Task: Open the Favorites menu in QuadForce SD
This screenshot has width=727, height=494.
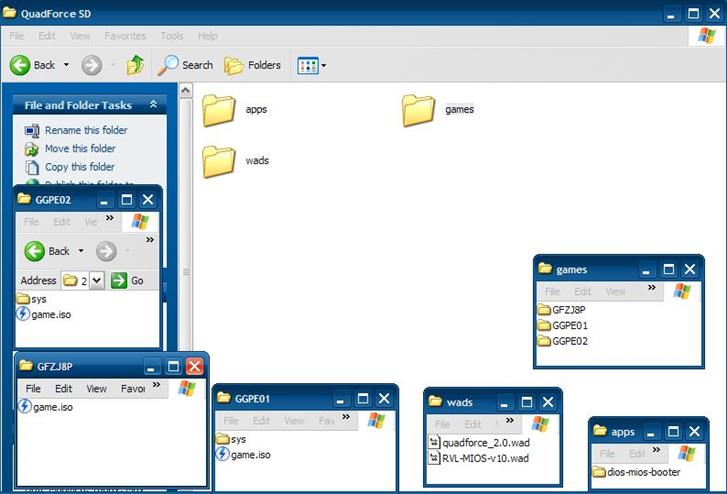Action: 125,36
